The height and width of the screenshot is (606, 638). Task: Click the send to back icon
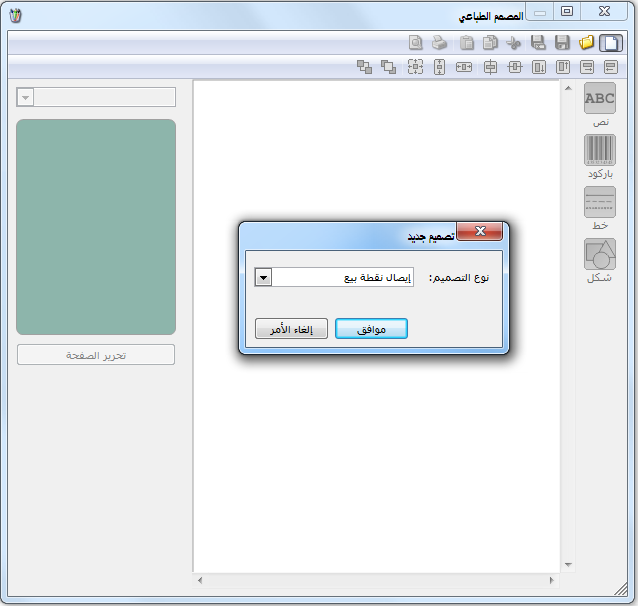364,67
